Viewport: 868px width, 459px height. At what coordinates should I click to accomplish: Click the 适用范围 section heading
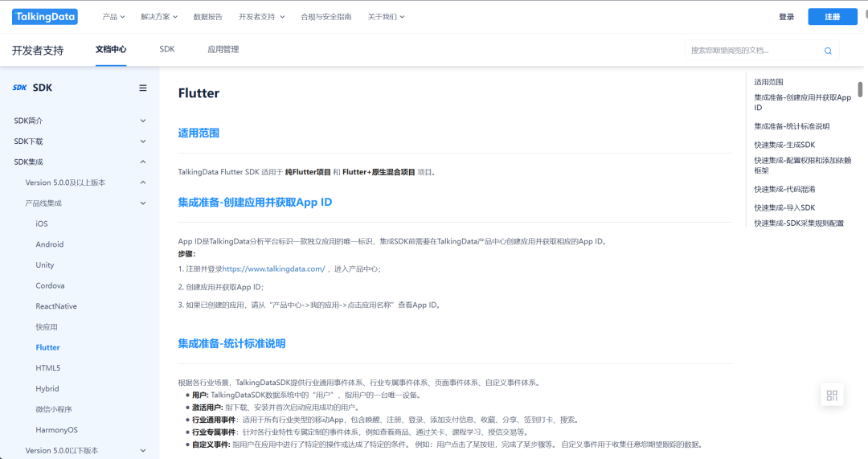(199, 133)
